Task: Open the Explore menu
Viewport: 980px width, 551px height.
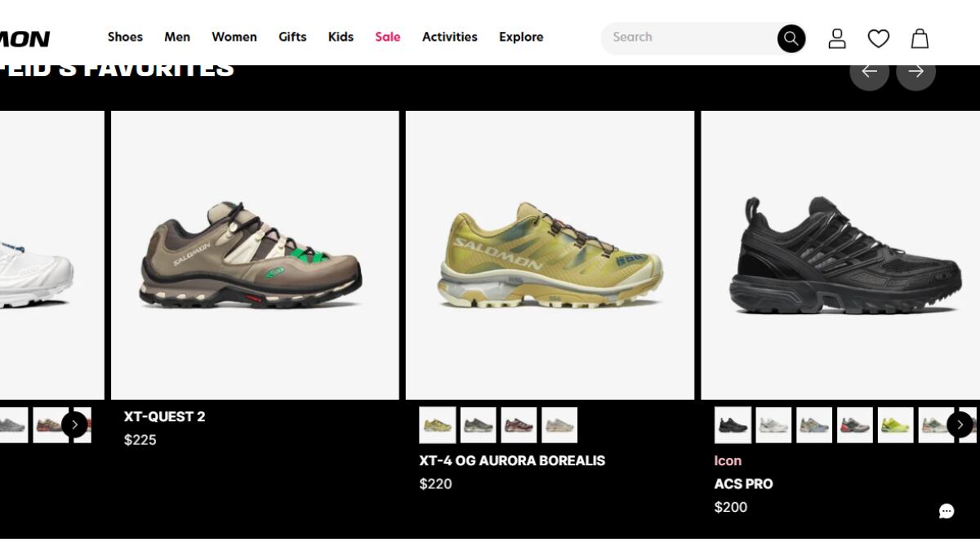Action: pyautogui.click(x=521, y=37)
